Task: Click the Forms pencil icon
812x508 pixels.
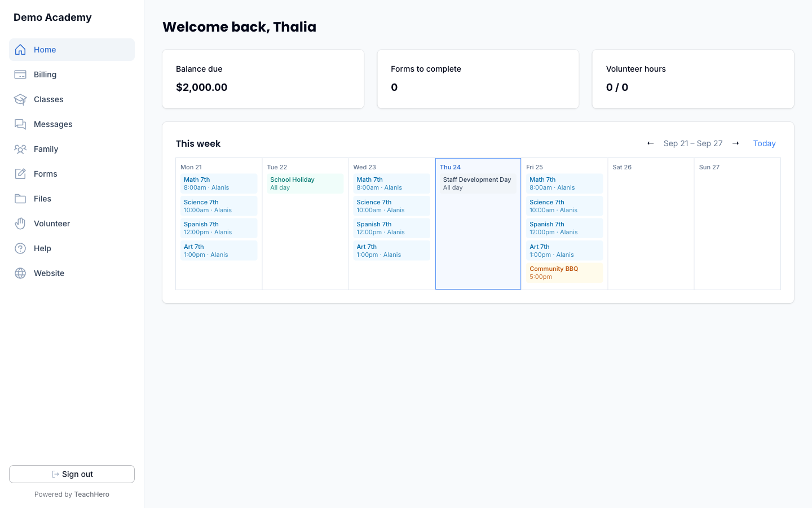Action: point(20,174)
